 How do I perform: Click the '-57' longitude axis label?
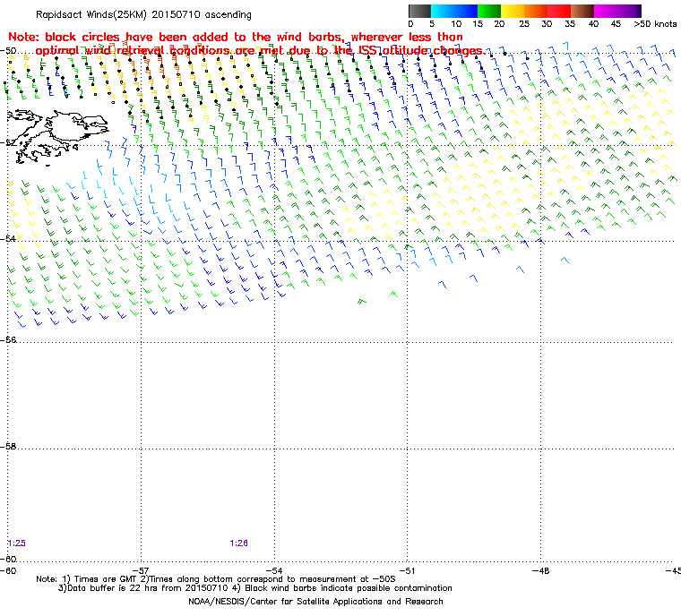(x=141, y=570)
